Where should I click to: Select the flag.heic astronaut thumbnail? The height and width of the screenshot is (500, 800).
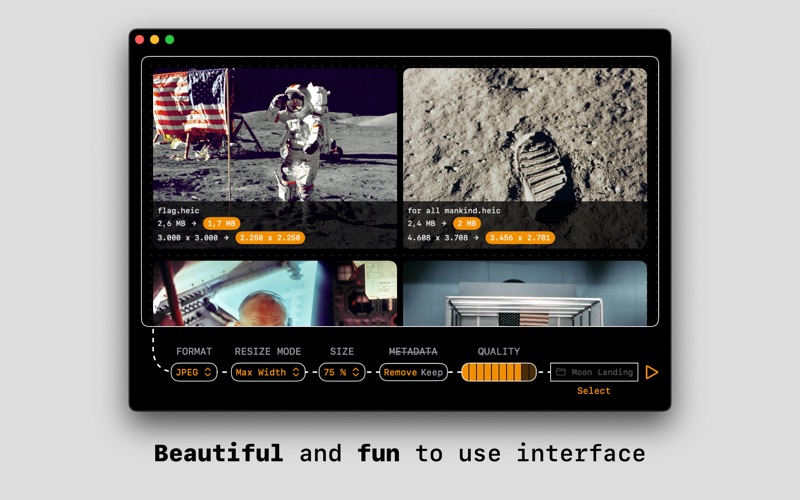274,158
